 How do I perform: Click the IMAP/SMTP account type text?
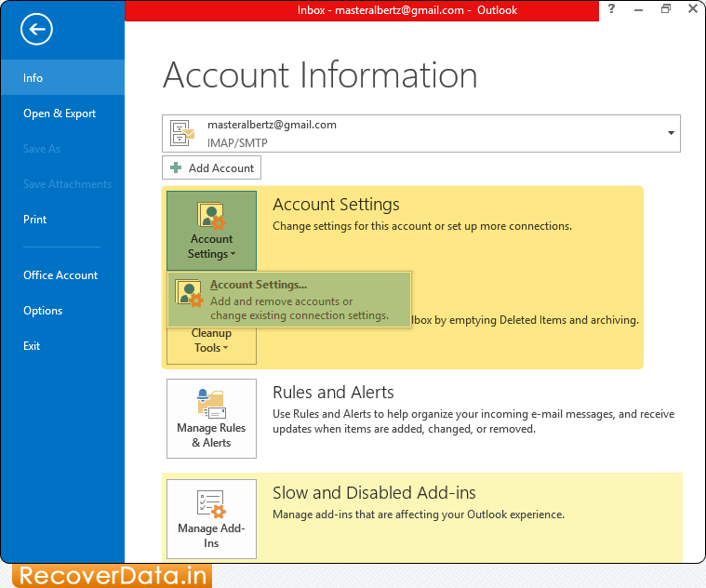237,142
